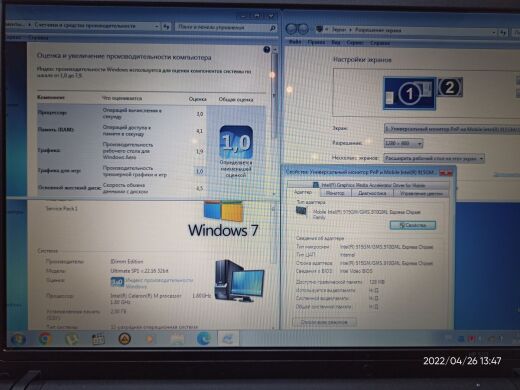Open the AIMP orange triangle taskbar icon
Screen dimensions: 520x390
point(124,339)
